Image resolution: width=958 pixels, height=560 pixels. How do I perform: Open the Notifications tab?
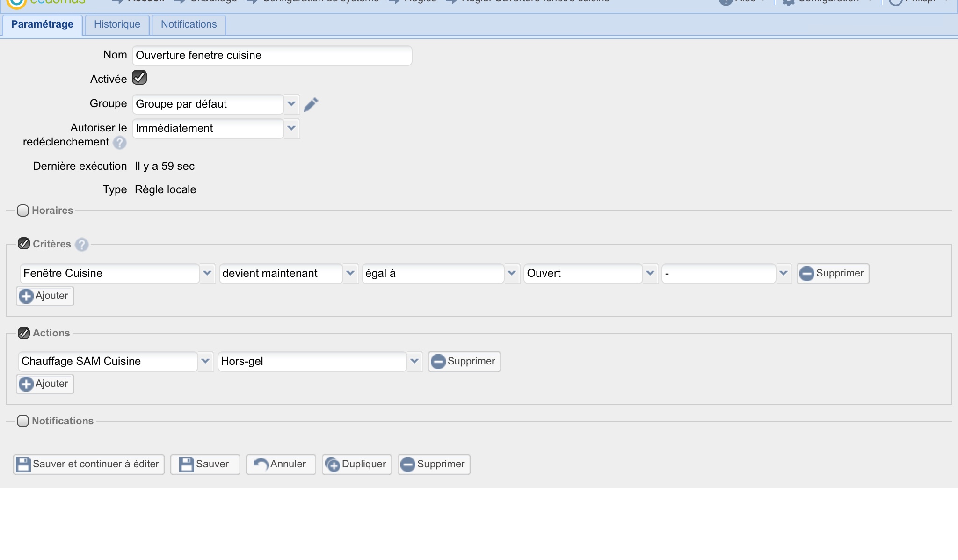tap(189, 25)
